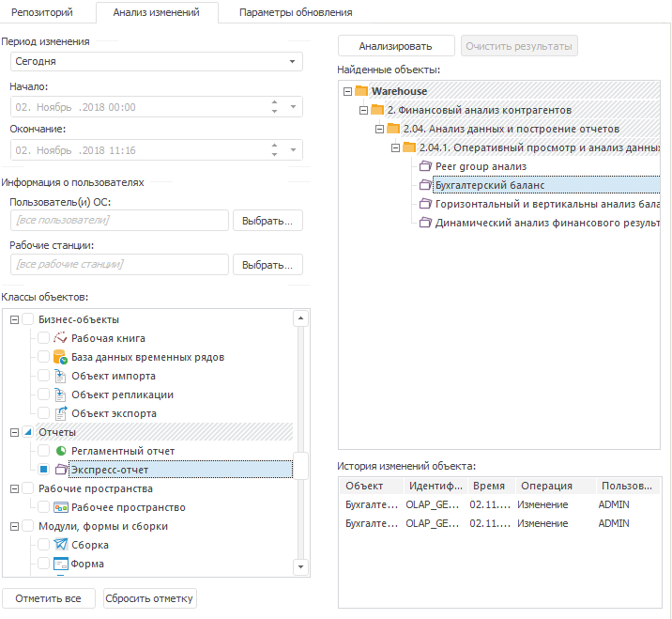Click the Рабочее пространство icon
This screenshot has width=672, height=619.
[61, 507]
